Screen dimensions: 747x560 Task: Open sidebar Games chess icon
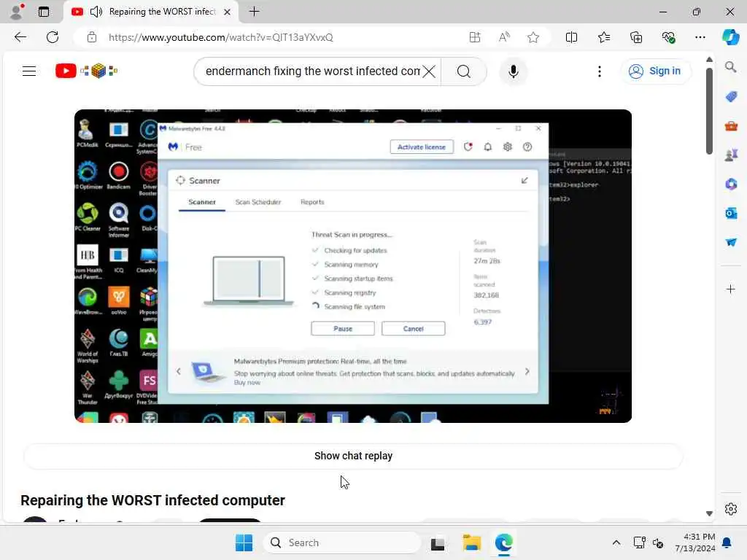click(x=731, y=155)
